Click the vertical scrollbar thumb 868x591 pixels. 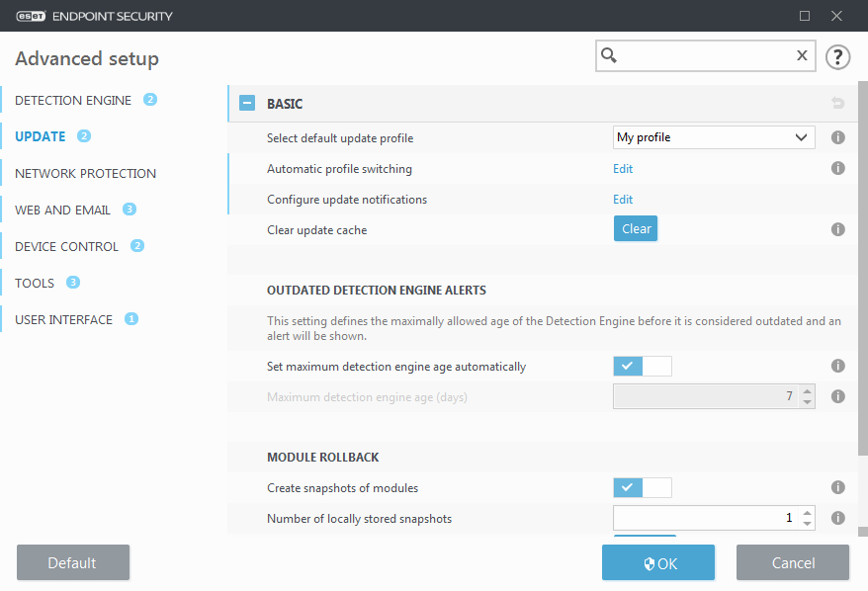pos(863,269)
